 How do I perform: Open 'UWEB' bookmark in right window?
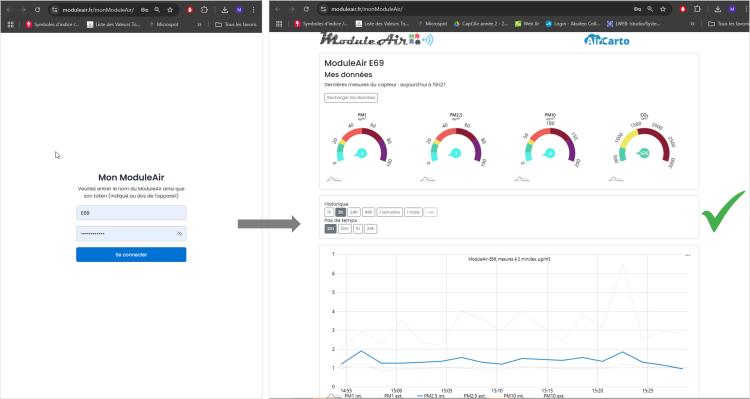coord(633,23)
